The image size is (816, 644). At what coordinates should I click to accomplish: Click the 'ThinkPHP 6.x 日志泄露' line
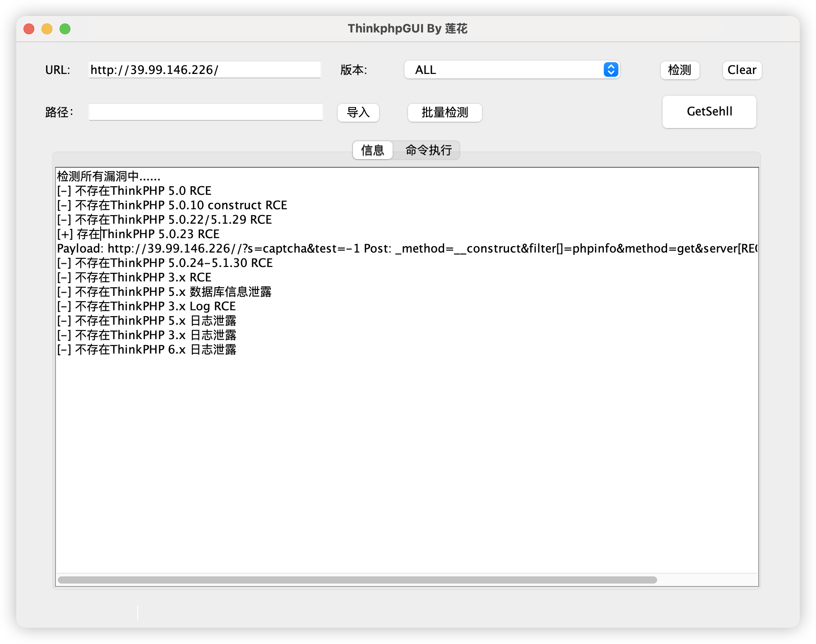coord(147,350)
